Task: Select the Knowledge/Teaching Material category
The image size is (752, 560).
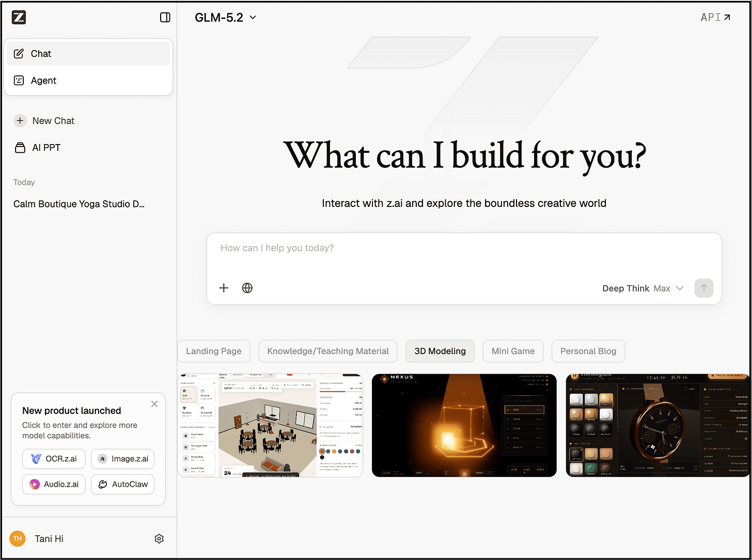Action: 328,351
